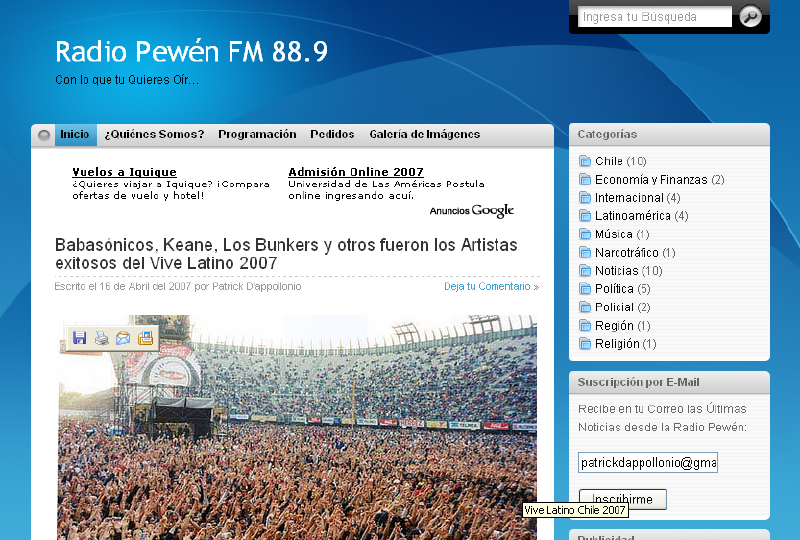Viewport: 800px width, 540px height.
Task: Click the folder icon beside Chile
Action: coord(585,161)
